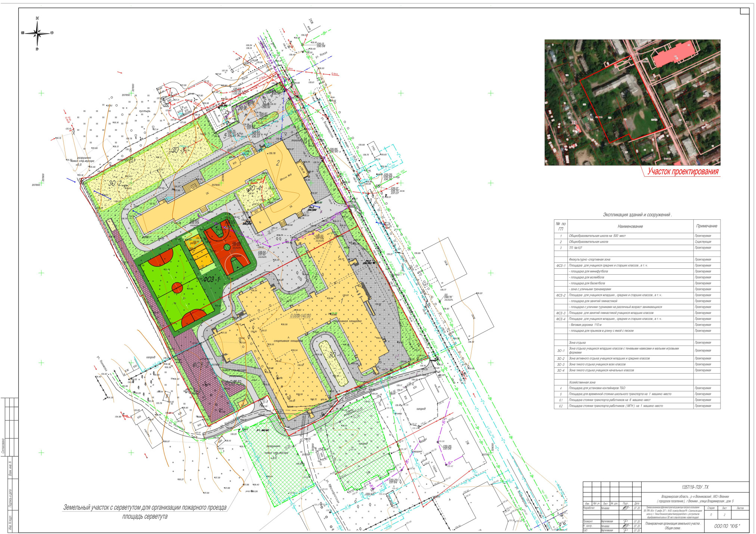Click the 'Примечание' column header

[706, 226]
